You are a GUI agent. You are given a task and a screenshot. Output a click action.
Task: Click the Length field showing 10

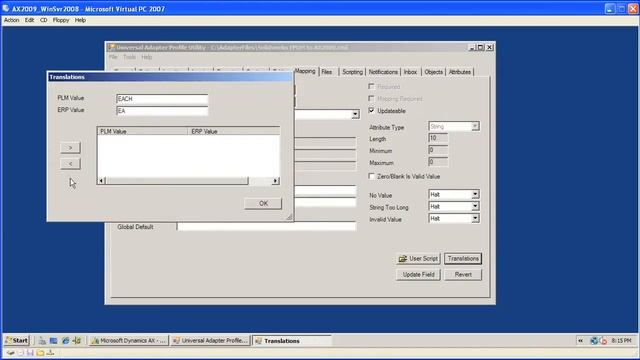click(438, 138)
